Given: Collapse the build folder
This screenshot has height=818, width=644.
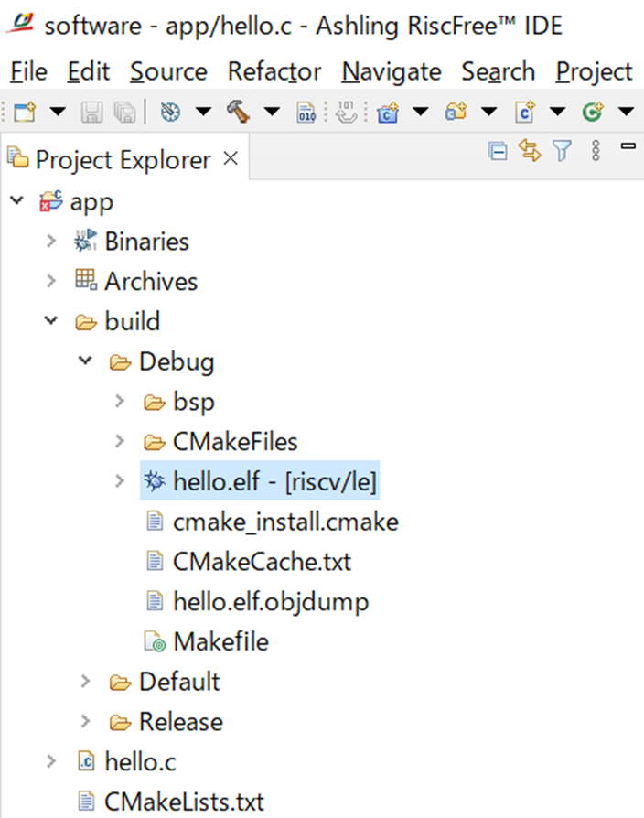Looking at the screenshot, I should pyautogui.click(x=51, y=321).
